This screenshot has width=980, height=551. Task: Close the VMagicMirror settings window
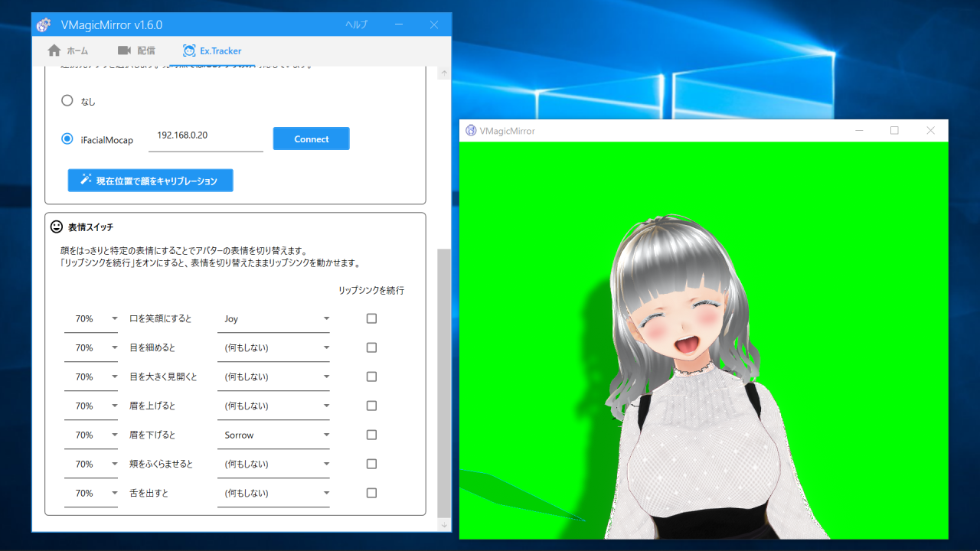(433, 24)
